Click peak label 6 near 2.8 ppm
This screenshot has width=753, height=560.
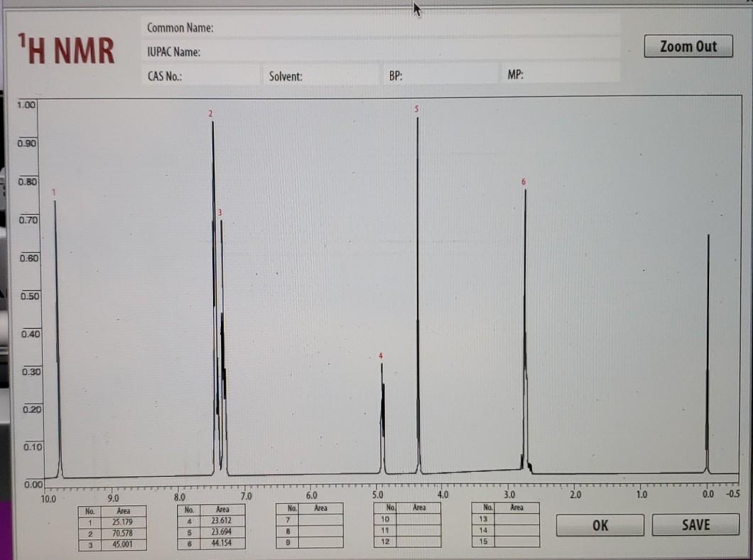click(524, 183)
